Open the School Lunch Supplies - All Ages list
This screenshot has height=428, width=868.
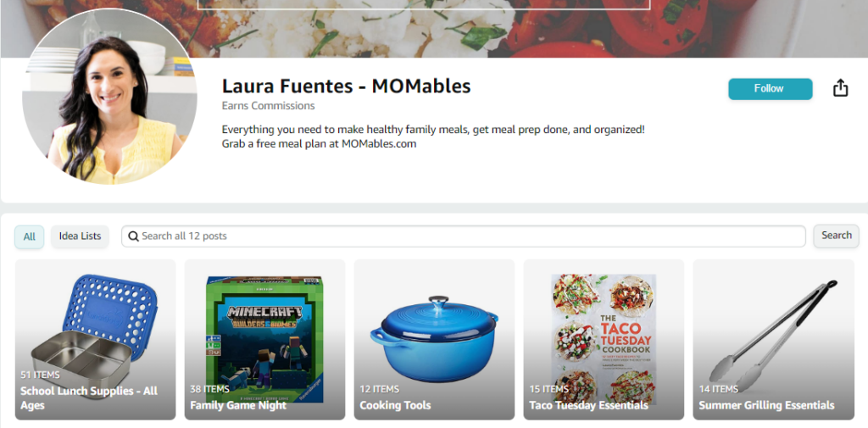coord(89,398)
